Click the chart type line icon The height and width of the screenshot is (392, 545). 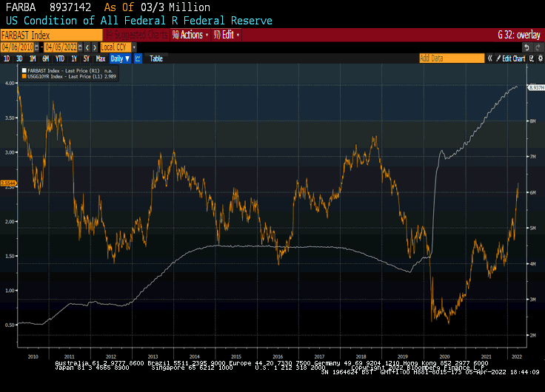point(136,58)
